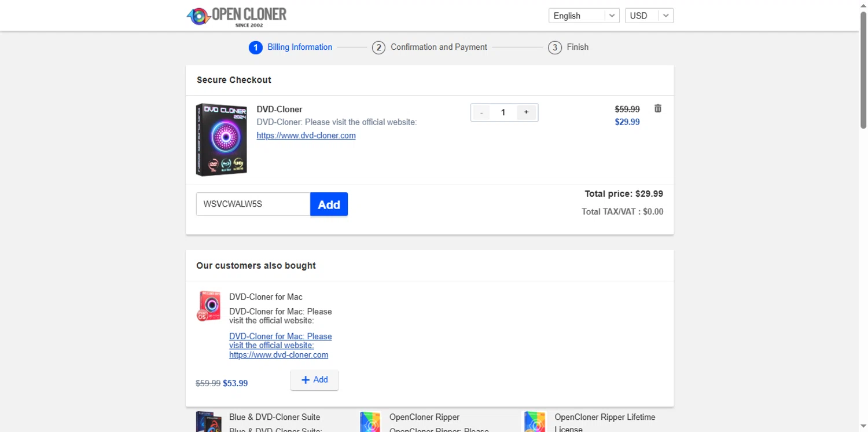Screen dimensions: 868x432
Task: Click the OpenCloner Ripper Lifetime License title
Action: 605,422
